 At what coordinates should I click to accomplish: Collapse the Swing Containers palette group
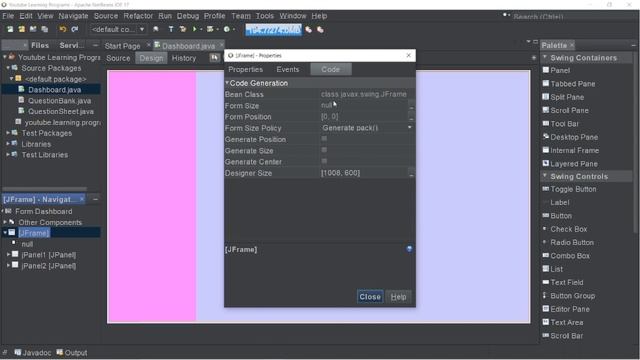point(545,58)
